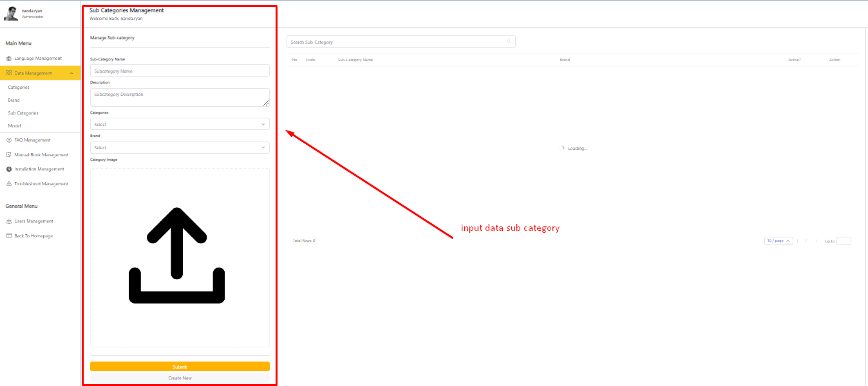Click the large upload image icon
868x386 pixels.
coord(176,255)
